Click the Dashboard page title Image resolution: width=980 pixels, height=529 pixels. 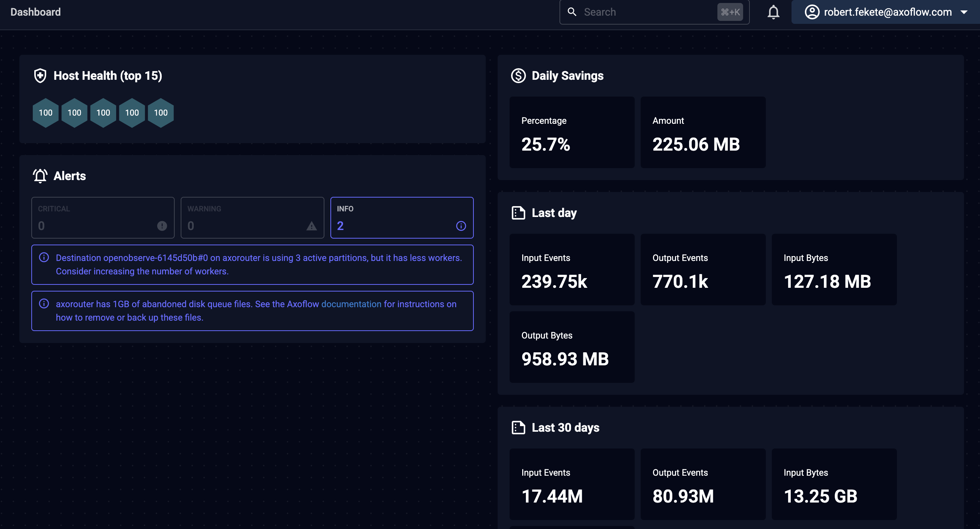[x=35, y=12]
